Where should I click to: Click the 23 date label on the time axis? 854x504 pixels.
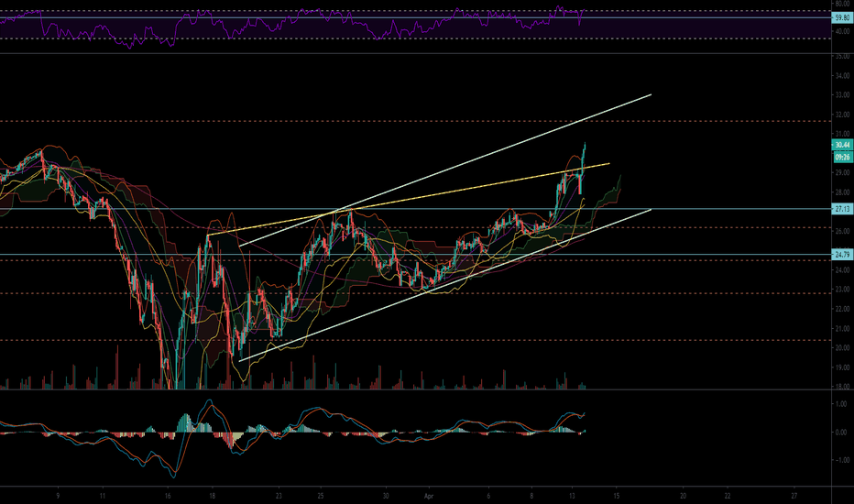279,497
